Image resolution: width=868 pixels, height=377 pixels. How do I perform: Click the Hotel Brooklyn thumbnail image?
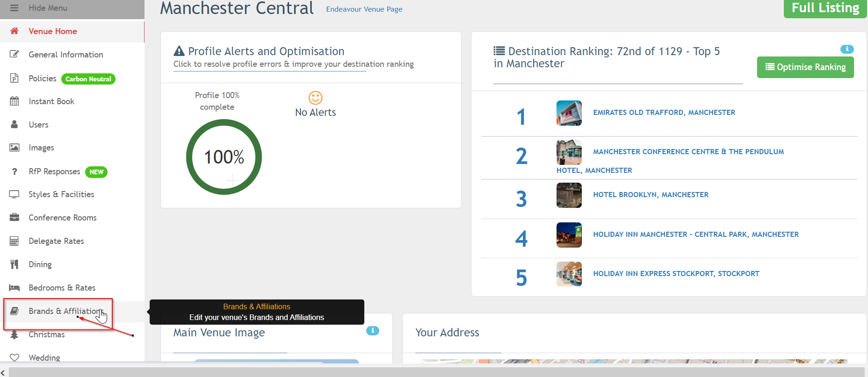point(569,195)
